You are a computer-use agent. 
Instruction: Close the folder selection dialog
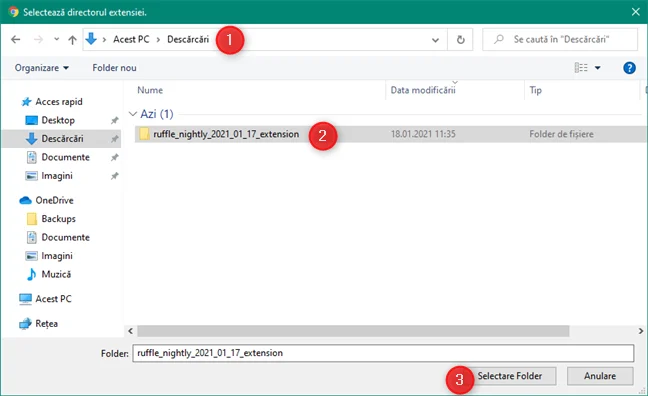click(x=636, y=12)
